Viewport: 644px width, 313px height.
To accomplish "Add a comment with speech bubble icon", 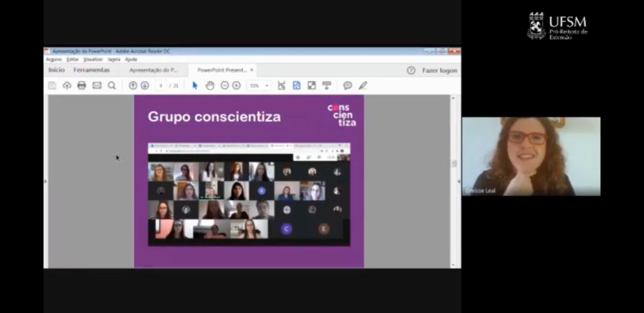I will tap(347, 85).
